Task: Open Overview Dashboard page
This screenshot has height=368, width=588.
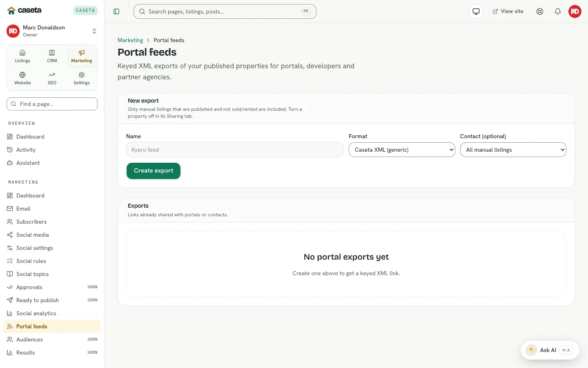Action: (x=52, y=137)
